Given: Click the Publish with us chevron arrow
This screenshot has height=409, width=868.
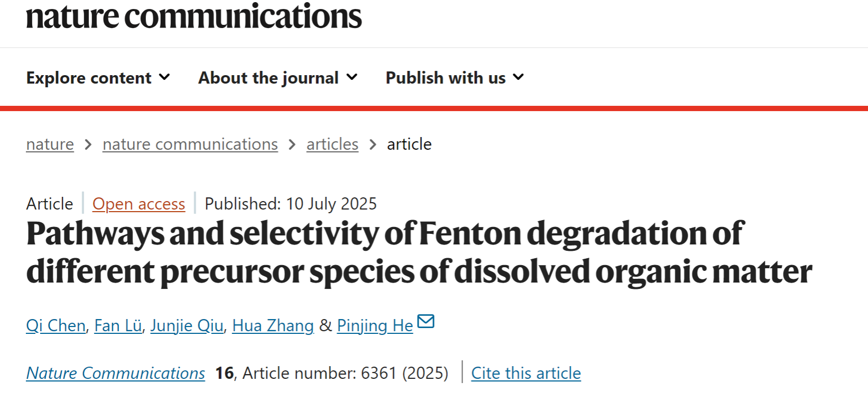Looking at the screenshot, I should pos(519,77).
